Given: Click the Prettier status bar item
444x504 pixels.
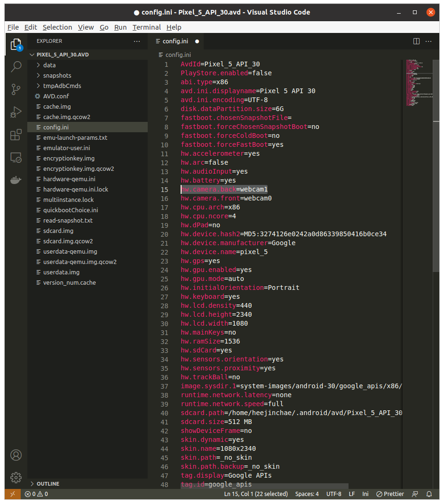Looking at the screenshot, I should pyautogui.click(x=390, y=494).
